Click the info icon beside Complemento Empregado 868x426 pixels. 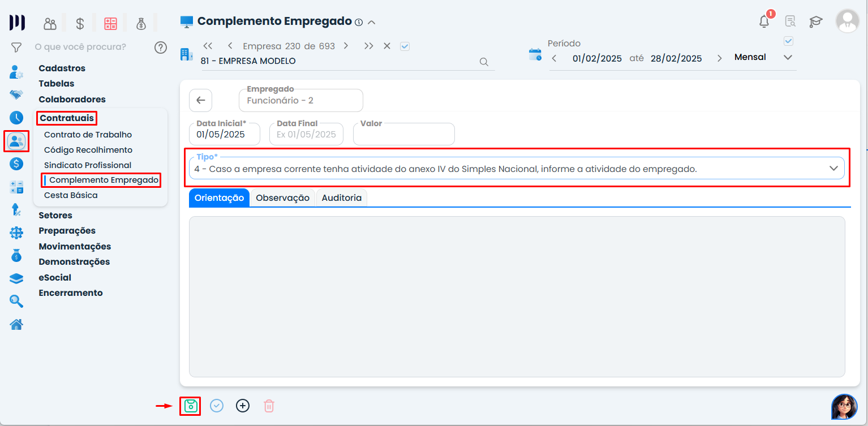tap(358, 23)
